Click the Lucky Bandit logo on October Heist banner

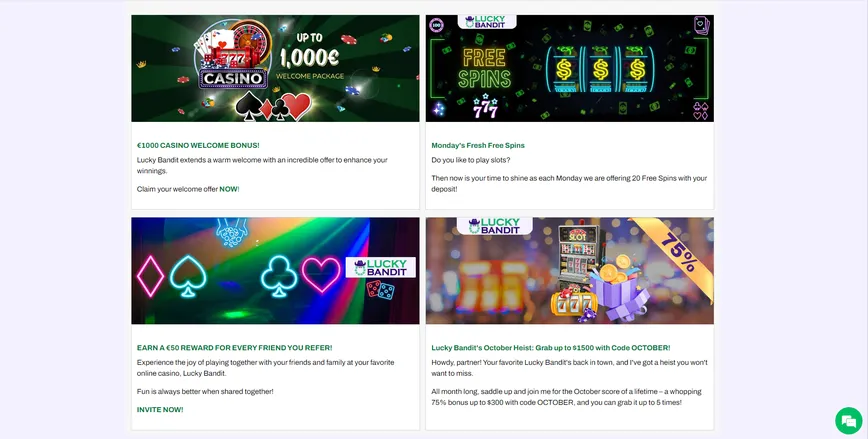(494, 225)
